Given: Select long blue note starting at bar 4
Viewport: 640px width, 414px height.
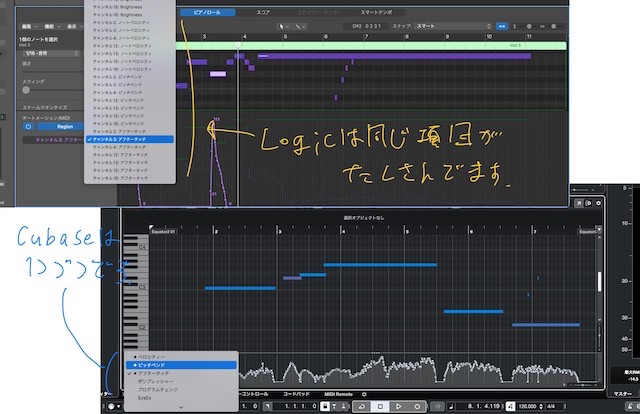Looking at the screenshot, I should coord(380,265).
